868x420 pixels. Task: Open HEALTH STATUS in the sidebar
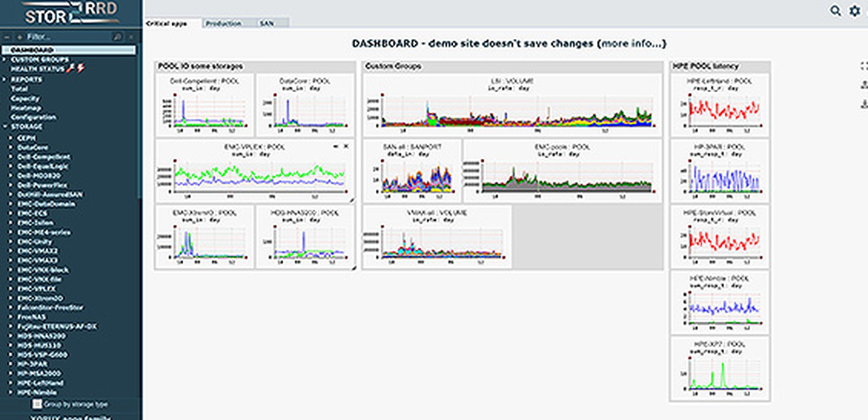[36, 69]
